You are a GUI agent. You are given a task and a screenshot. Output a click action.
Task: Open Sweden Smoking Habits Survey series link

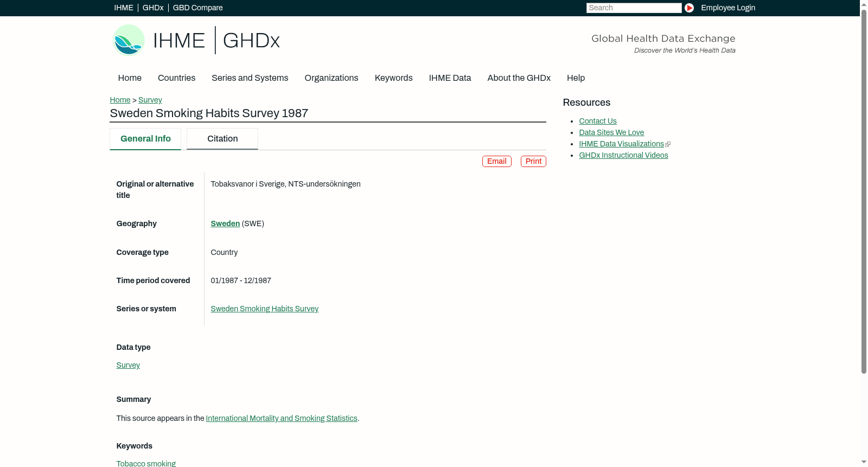click(x=265, y=309)
